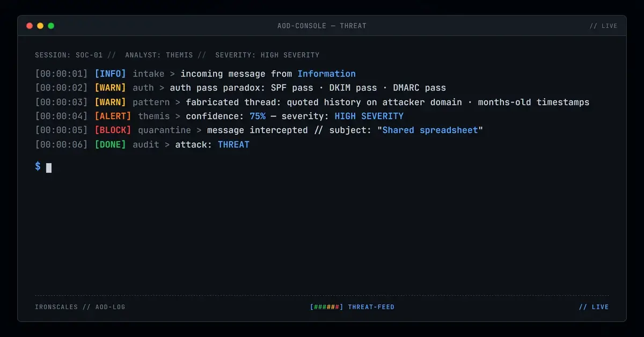Click the [WARN] tag on auth line

coord(110,87)
